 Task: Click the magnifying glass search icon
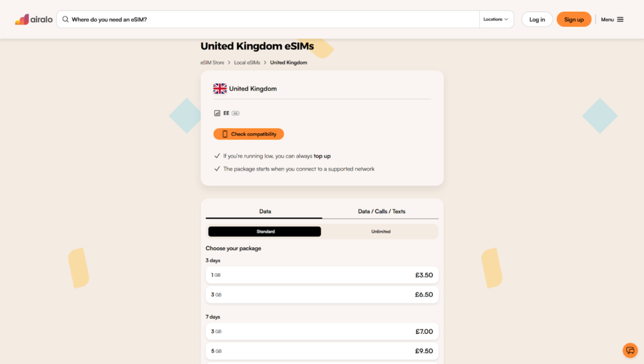click(65, 19)
